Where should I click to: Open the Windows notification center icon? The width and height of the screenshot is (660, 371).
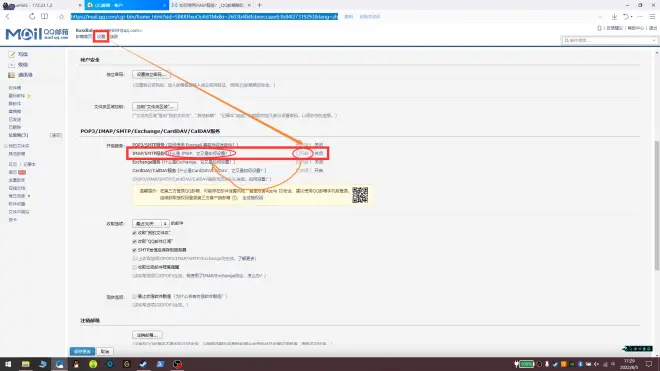coord(649,364)
